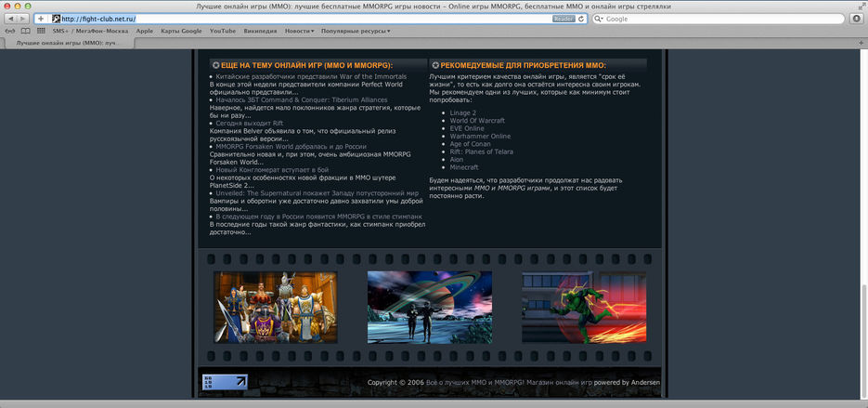This screenshot has width=868, height=408.
Task: Enter full screen with the arrows icon
Action: 861,6
